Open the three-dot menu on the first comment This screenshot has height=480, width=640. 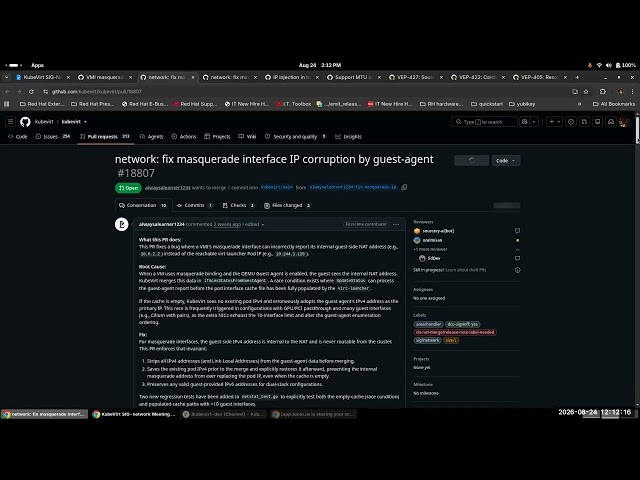(x=396, y=224)
